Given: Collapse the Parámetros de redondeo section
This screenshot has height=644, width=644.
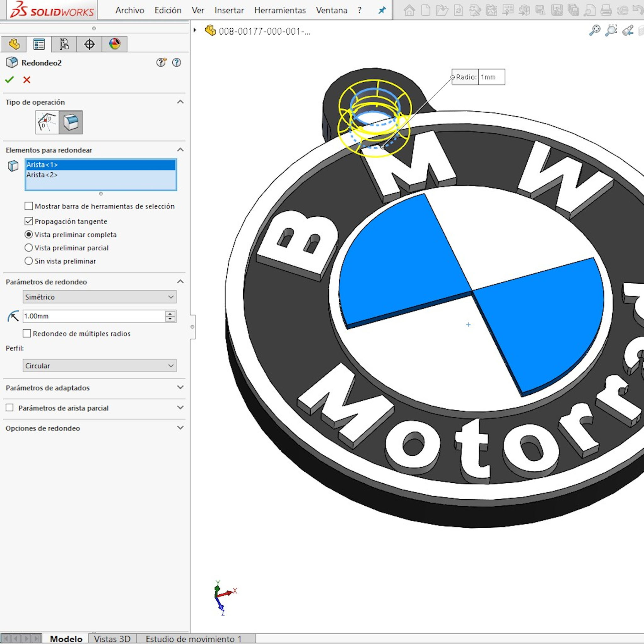Looking at the screenshot, I should click(180, 282).
